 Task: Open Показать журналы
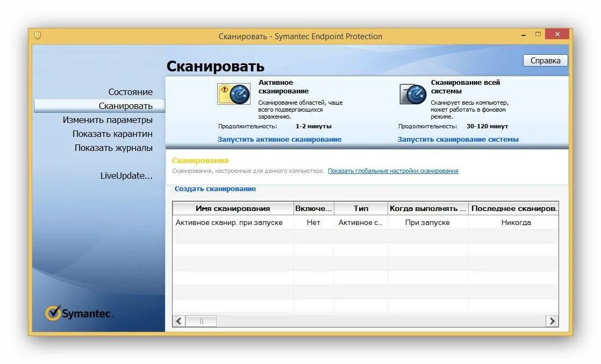coord(113,148)
